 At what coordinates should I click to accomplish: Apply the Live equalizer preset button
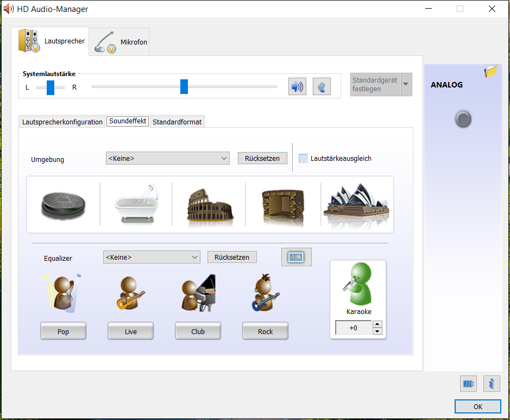click(x=131, y=331)
